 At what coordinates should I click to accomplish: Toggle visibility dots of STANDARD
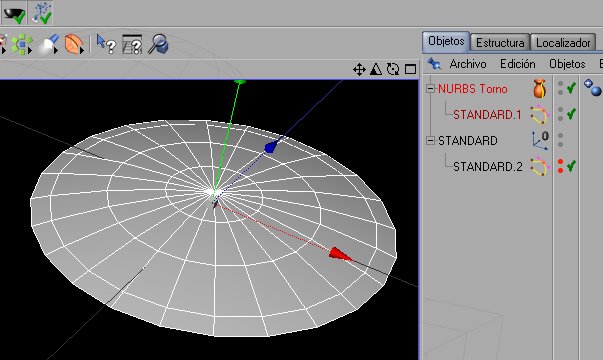coord(560,140)
